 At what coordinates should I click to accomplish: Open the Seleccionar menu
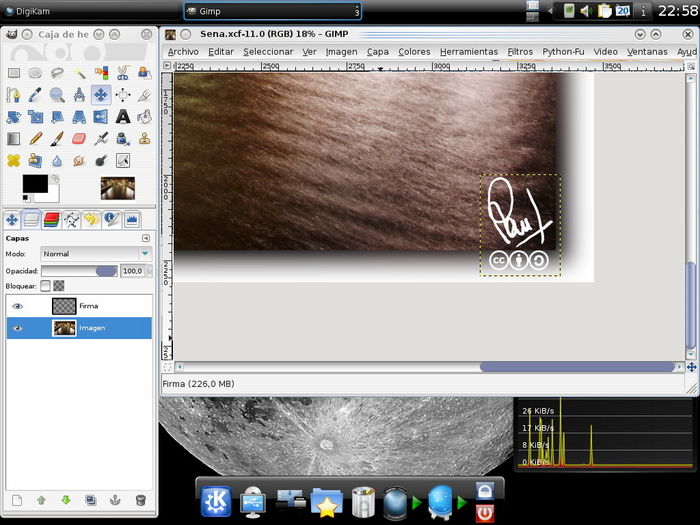268,52
